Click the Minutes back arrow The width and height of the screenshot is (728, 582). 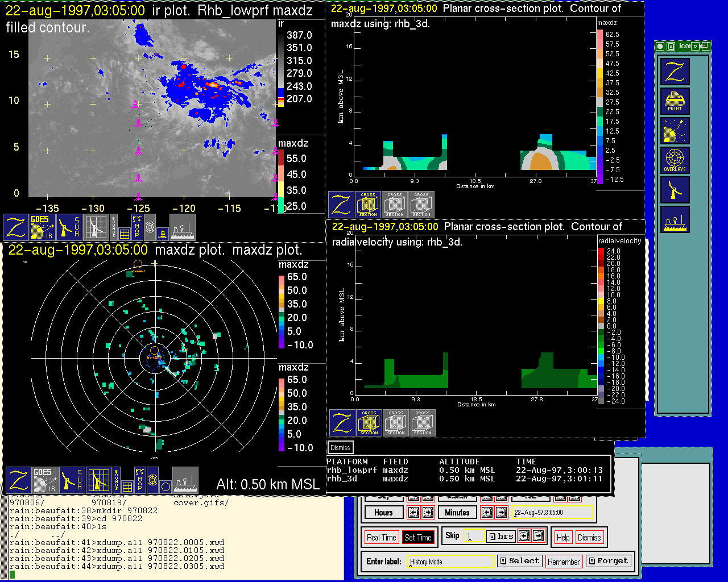(487, 513)
